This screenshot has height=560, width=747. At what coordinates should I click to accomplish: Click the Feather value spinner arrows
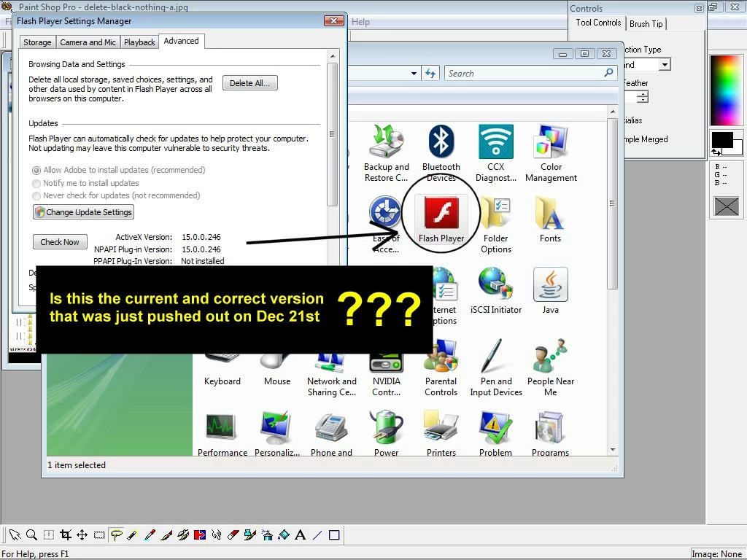pyautogui.click(x=643, y=97)
